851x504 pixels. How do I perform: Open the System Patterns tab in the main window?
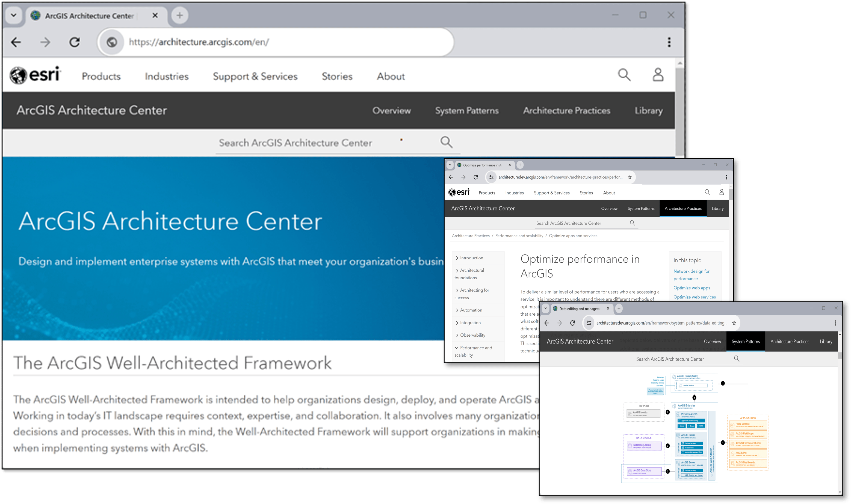(466, 110)
